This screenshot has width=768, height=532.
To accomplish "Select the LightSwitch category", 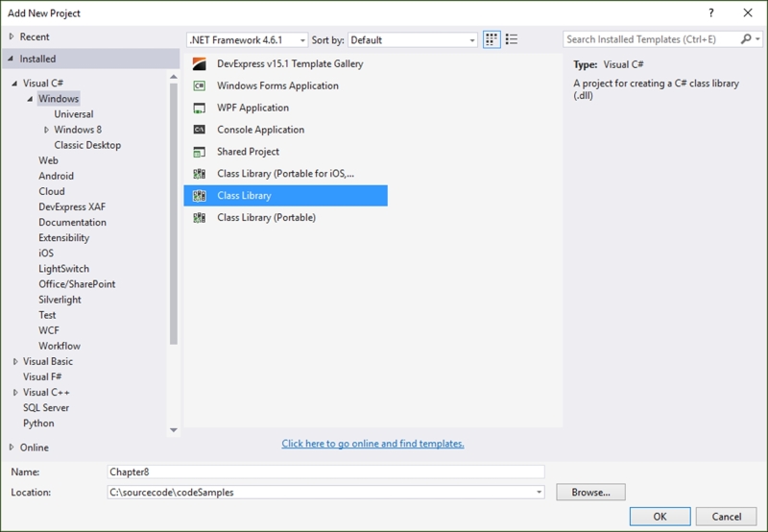I will point(64,269).
